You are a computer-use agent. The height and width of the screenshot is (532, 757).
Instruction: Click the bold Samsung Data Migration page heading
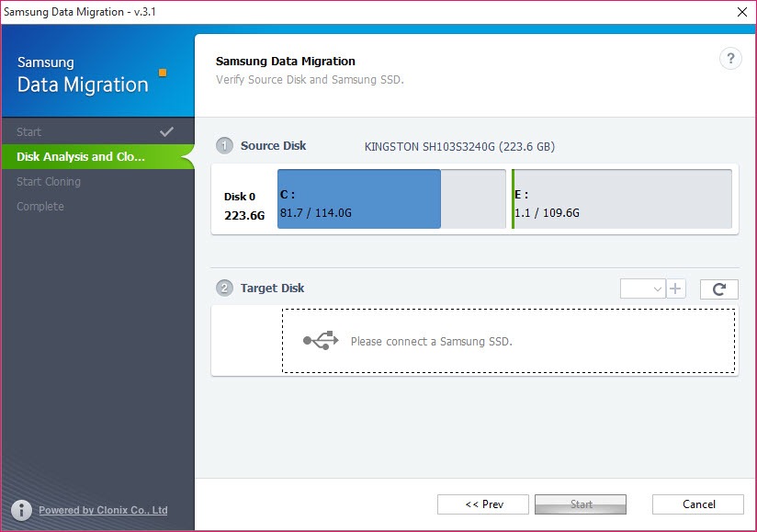pyautogui.click(x=286, y=62)
